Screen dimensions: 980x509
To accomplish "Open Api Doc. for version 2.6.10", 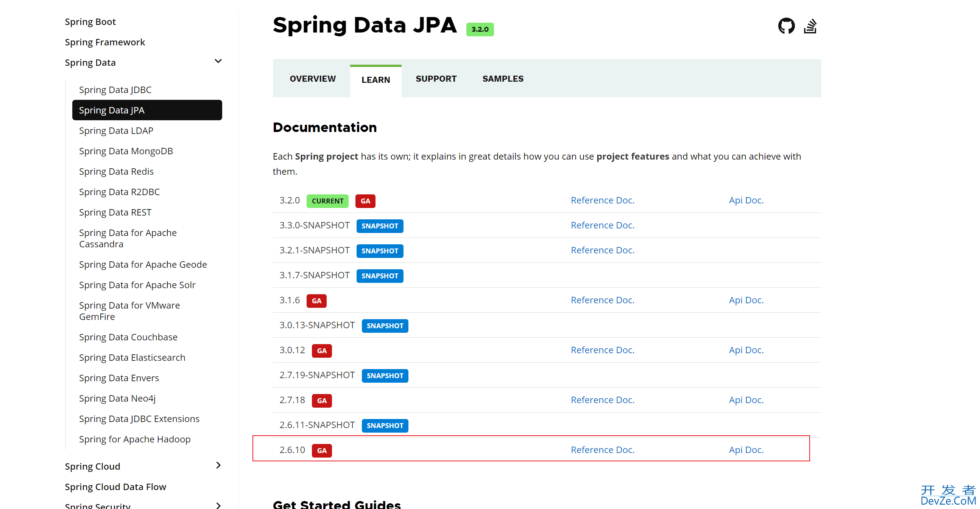I will (x=746, y=450).
